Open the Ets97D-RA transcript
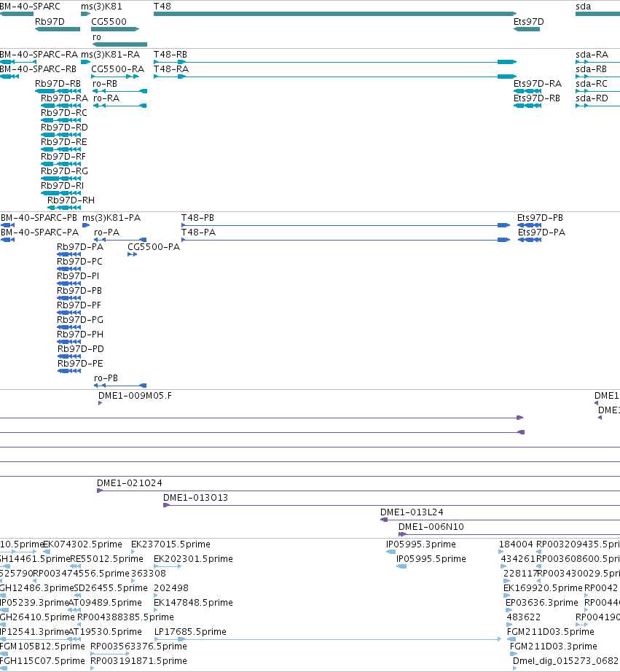 (538, 84)
